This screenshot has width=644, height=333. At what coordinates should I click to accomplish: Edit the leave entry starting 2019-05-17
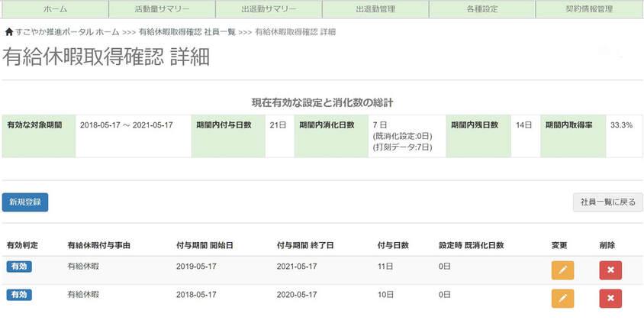[x=562, y=269]
